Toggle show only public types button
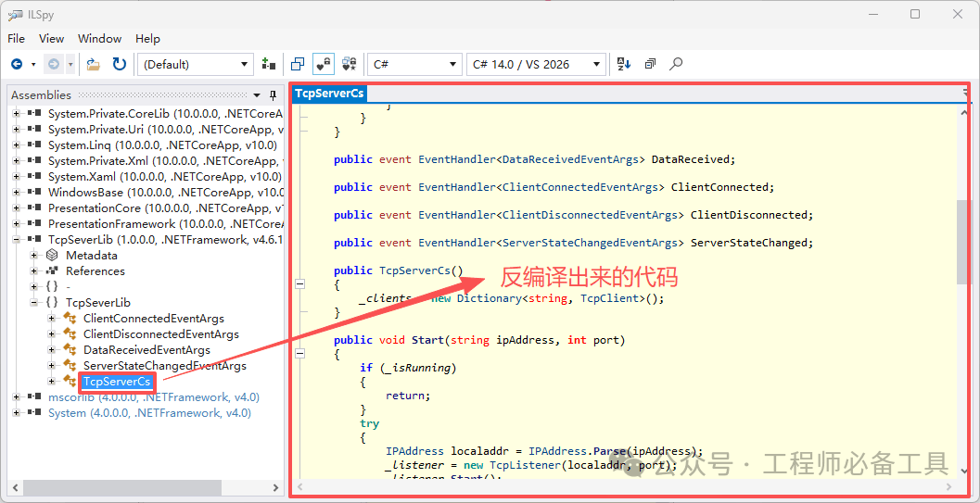This screenshot has height=503, width=980. (298, 64)
